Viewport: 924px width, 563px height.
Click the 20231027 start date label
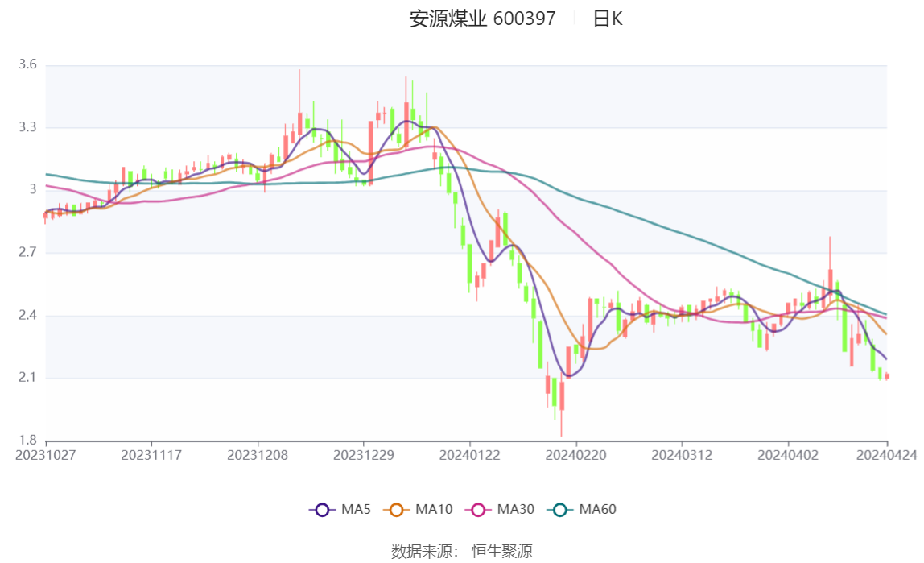[46, 455]
